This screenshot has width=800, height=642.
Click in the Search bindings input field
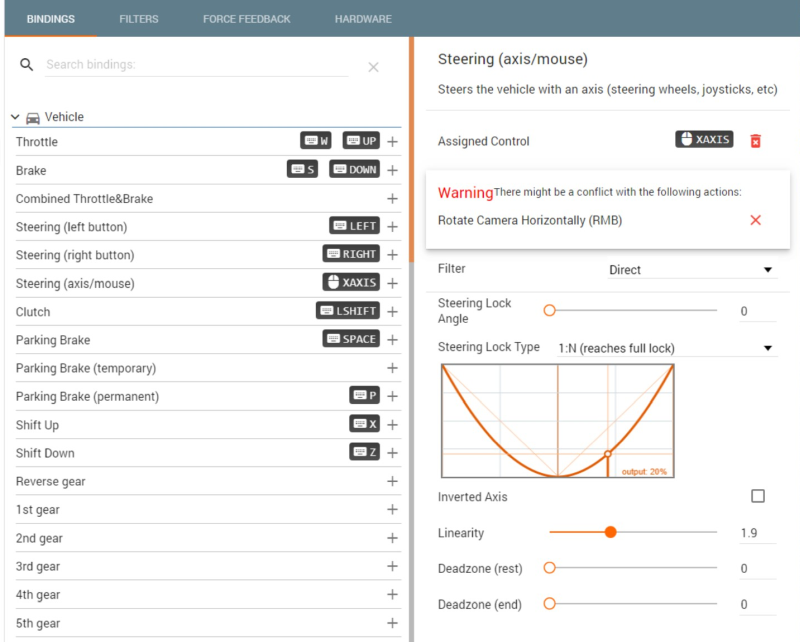[195, 65]
